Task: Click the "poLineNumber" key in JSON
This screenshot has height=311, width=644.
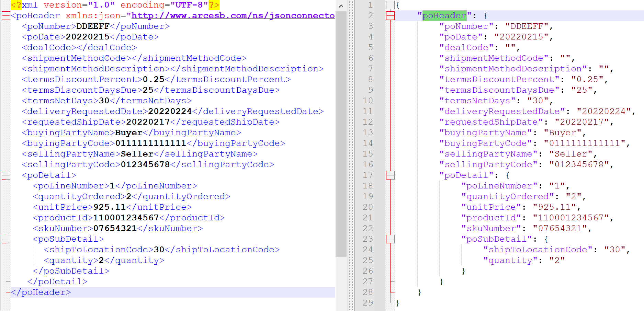Action: point(499,186)
